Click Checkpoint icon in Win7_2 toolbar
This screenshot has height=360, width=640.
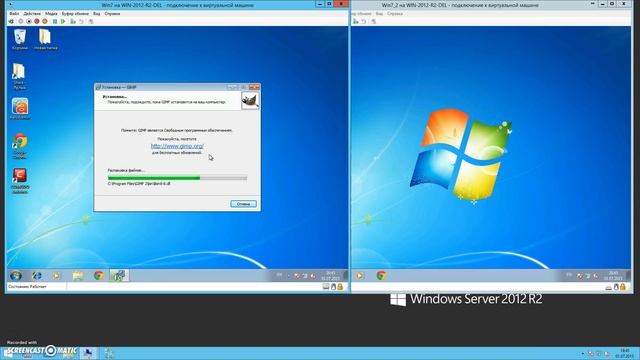(356, 21)
